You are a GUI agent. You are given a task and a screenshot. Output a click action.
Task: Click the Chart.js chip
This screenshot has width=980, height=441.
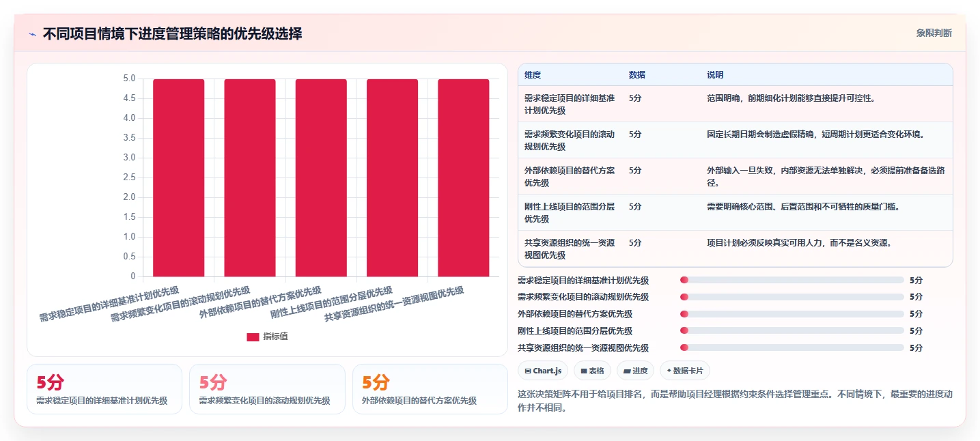[x=543, y=371]
